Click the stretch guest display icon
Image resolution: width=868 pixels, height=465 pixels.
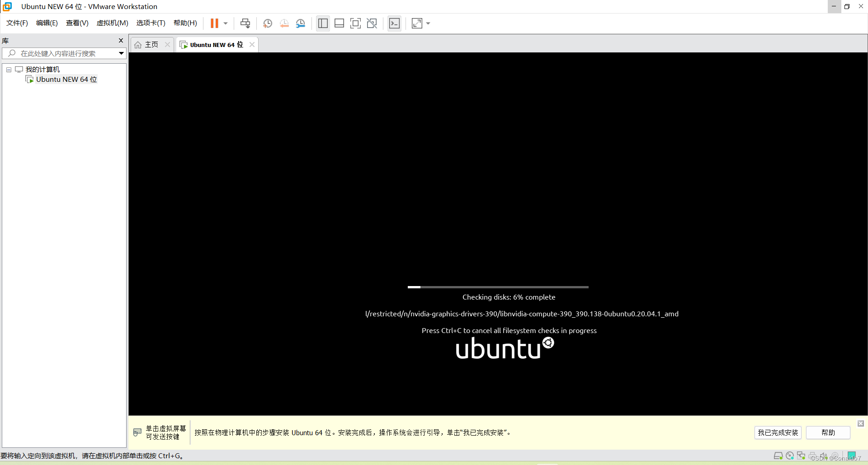pyautogui.click(x=417, y=23)
